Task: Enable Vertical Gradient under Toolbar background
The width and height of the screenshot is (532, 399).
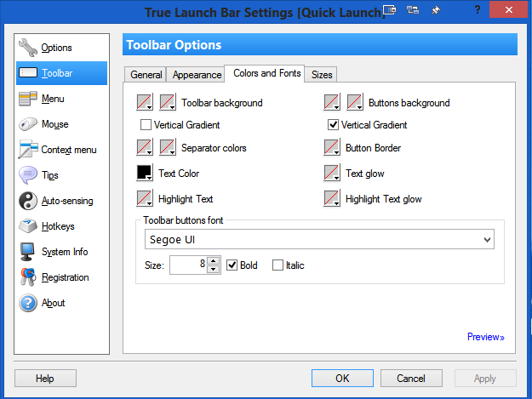Action: (146, 125)
